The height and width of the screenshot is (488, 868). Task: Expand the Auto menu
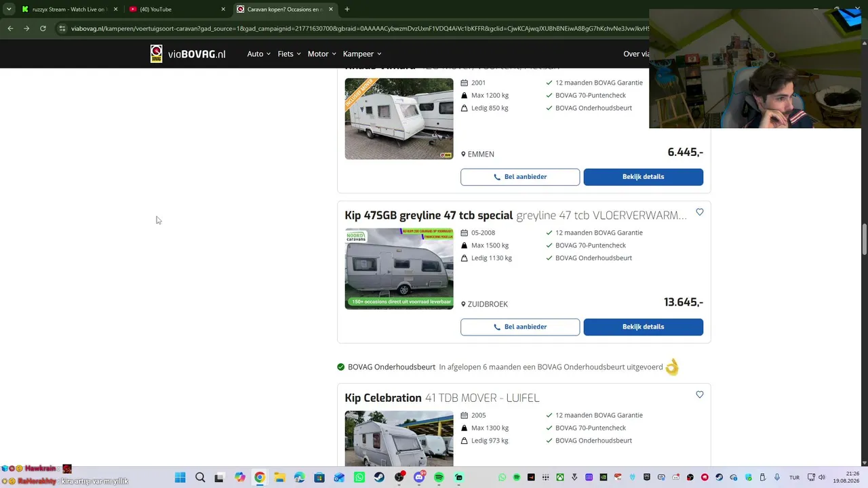259,54
